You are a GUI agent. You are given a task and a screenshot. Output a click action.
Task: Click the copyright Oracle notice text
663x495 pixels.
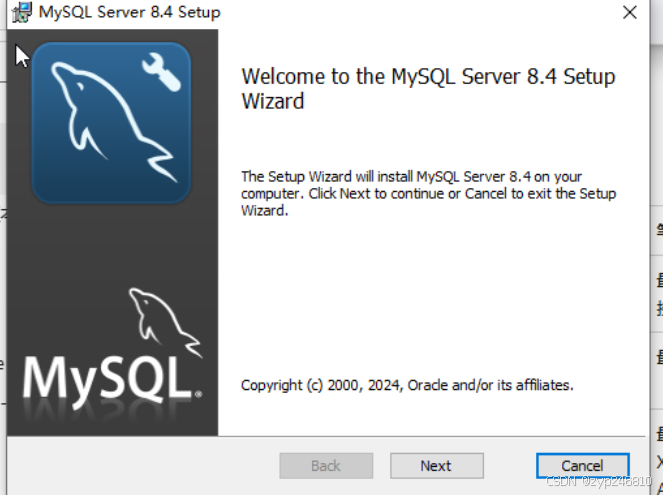pyautogui.click(x=407, y=385)
